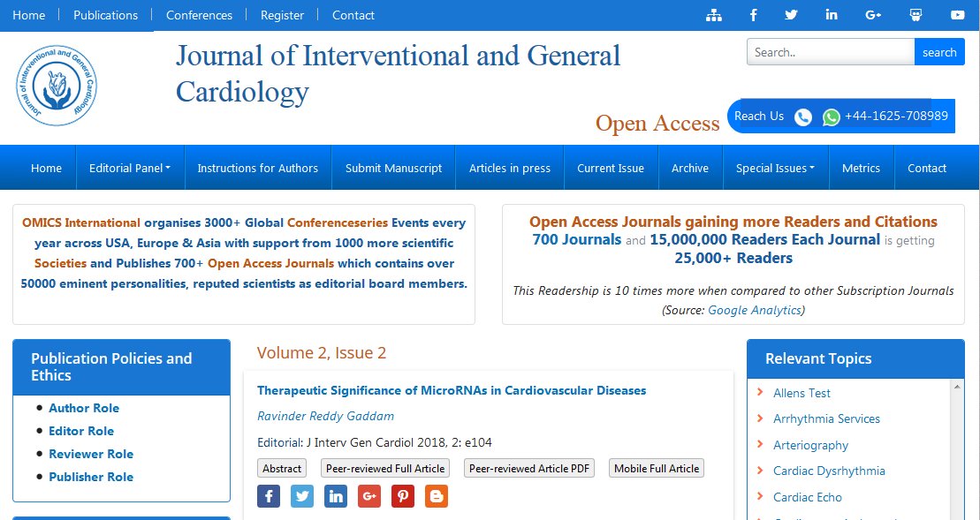Image resolution: width=980 pixels, height=520 pixels.
Task: Open Peer-reviewed Article PDF button
Action: pyautogui.click(x=529, y=468)
